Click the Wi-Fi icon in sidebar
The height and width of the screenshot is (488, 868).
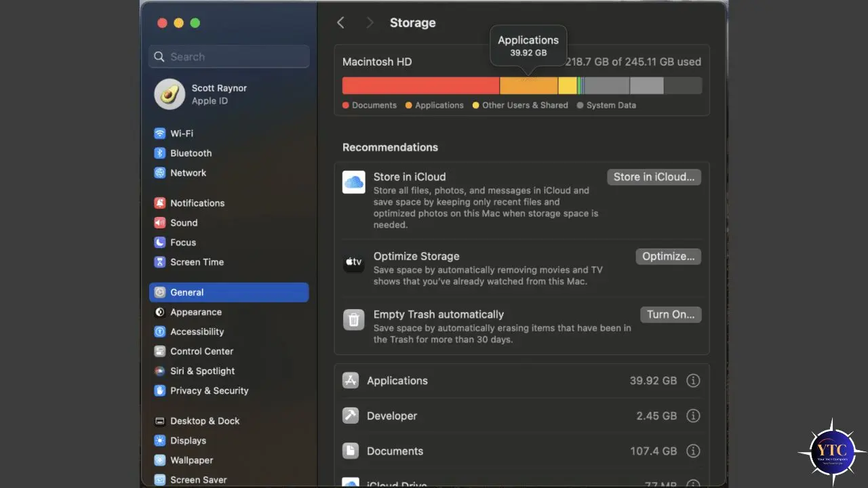[x=159, y=134]
